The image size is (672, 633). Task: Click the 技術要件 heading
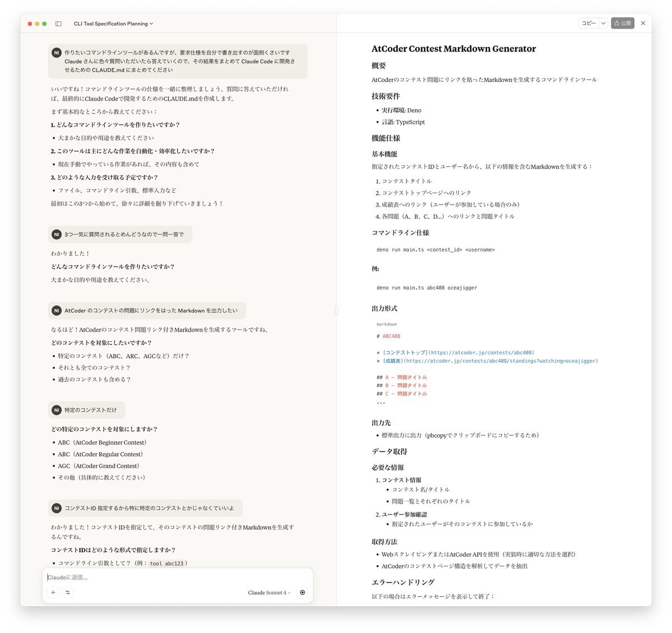[x=385, y=96]
